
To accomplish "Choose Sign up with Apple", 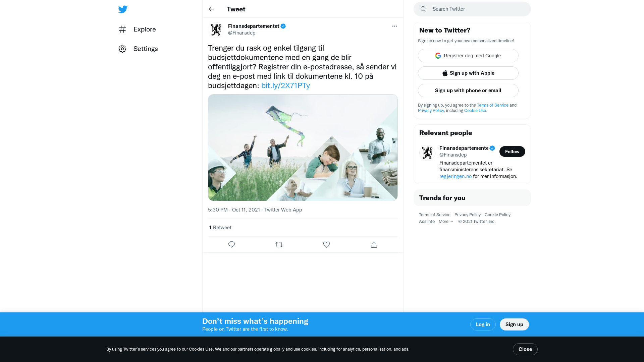I will tap(468, 73).
